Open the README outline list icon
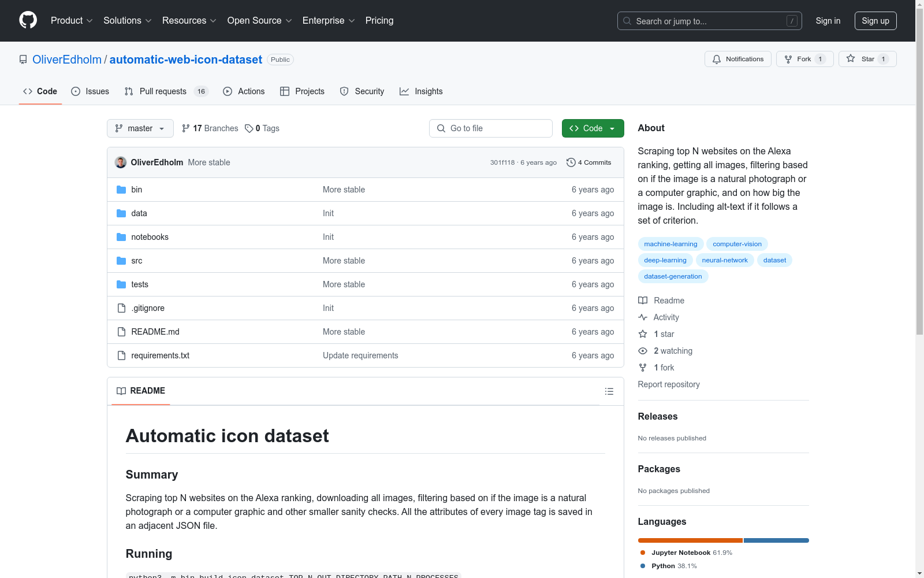 (609, 391)
